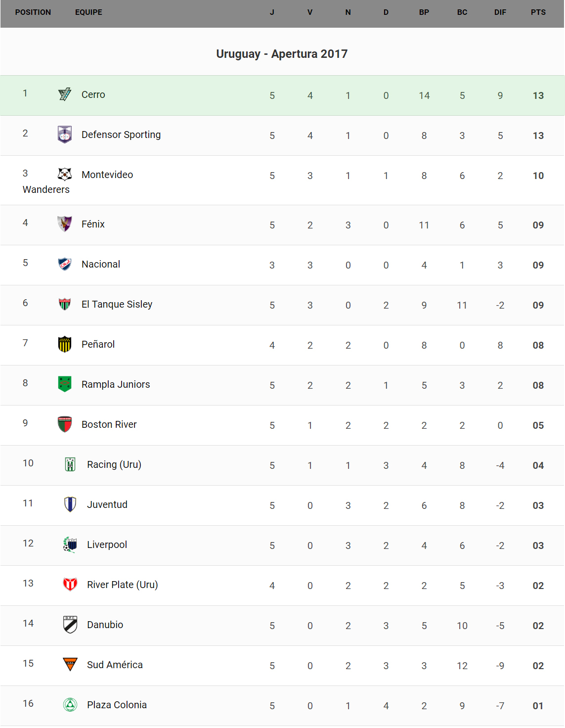
Task: Click the Defensor Sporting crest icon
Action: click(x=65, y=134)
